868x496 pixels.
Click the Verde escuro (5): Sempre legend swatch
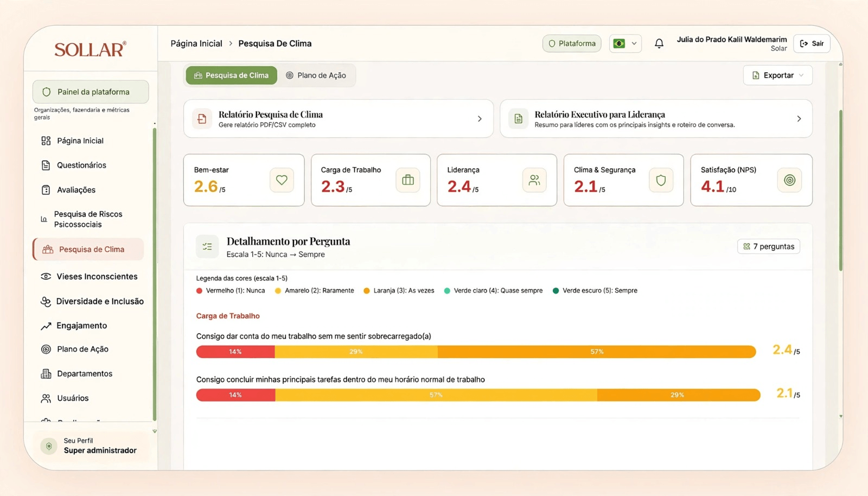pos(556,291)
